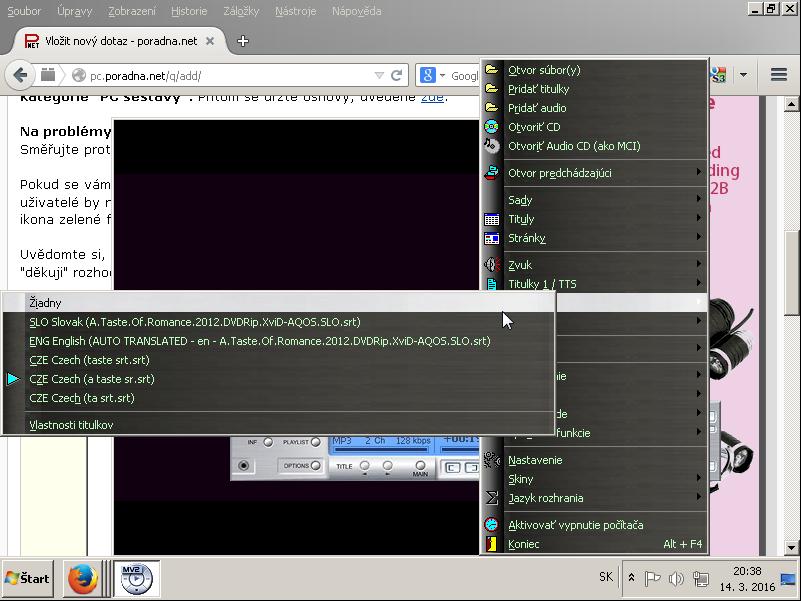Click Pridať titulky menu entry
The height and width of the screenshot is (601, 801).
pyautogui.click(x=538, y=89)
